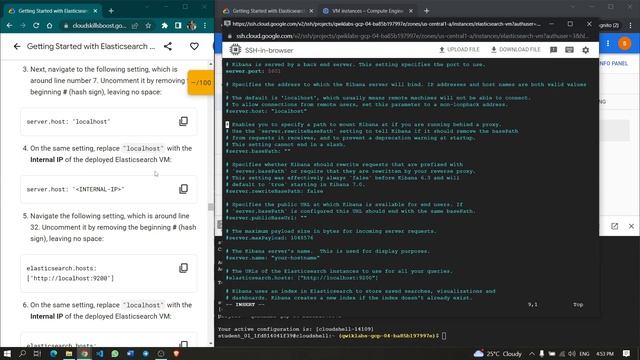Open the 25°C Cloudy weather widget
Screen dimensions: 640x360
(498, 353)
